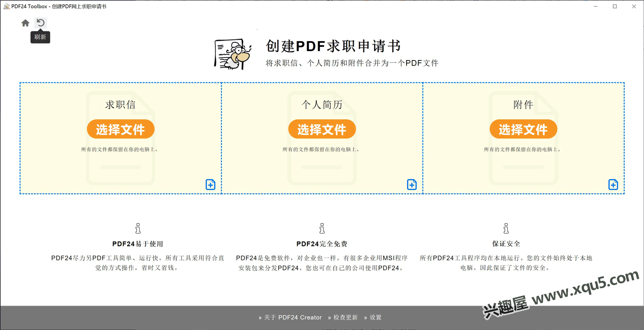Click the refresh (刷新) arrow icon
Image resolution: width=644 pixels, height=330 pixels.
(x=40, y=23)
